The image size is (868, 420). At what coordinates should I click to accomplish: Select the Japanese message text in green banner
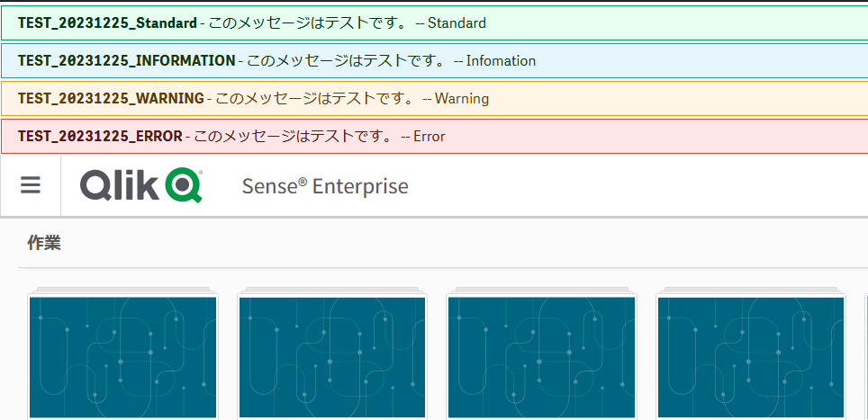pos(308,23)
